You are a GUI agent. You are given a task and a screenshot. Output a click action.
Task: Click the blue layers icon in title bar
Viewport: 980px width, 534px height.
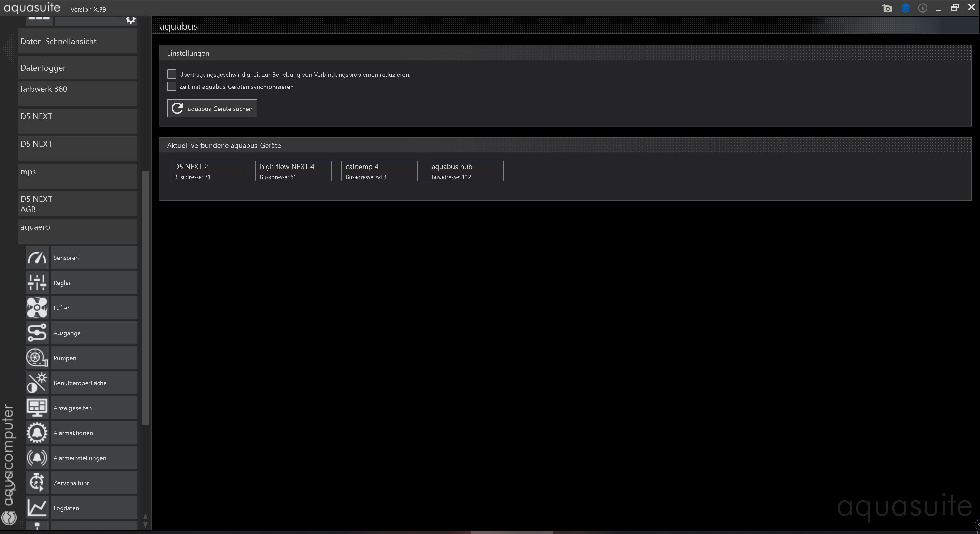[x=905, y=8]
